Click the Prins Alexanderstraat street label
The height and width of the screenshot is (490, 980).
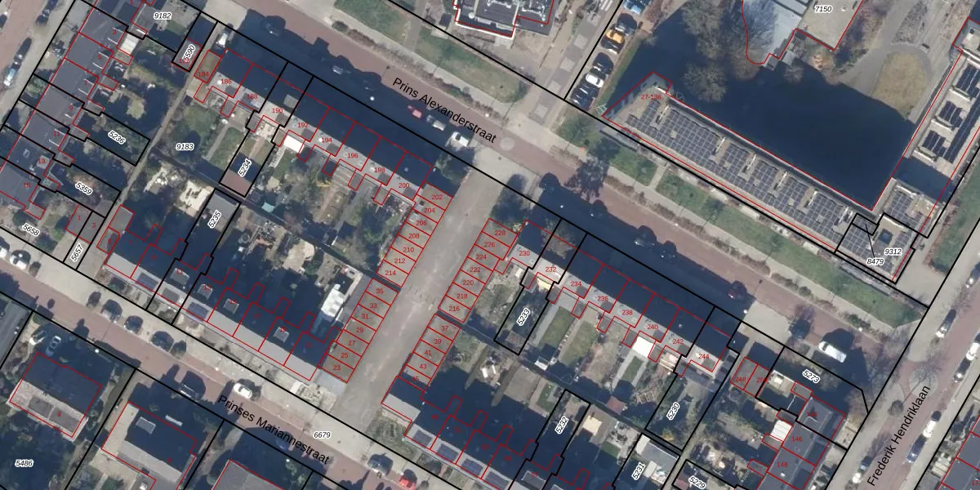point(444,112)
